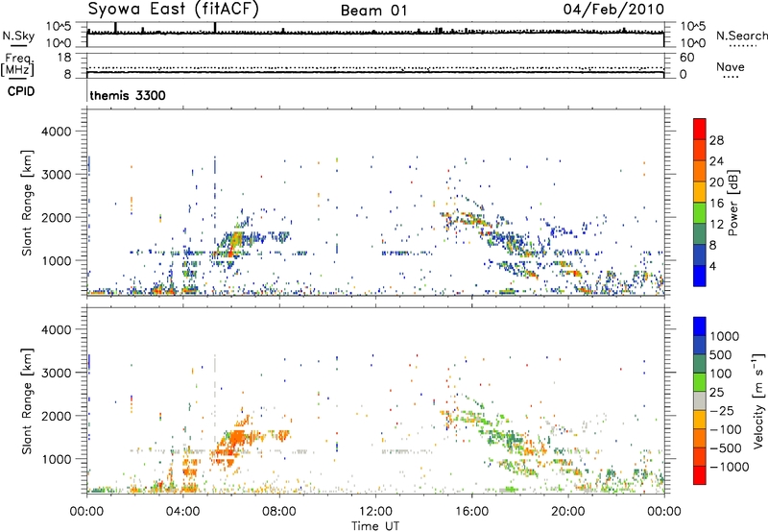Click the 'CPID' label
The width and height of the screenshot is (768, 532).
point(21,91)
